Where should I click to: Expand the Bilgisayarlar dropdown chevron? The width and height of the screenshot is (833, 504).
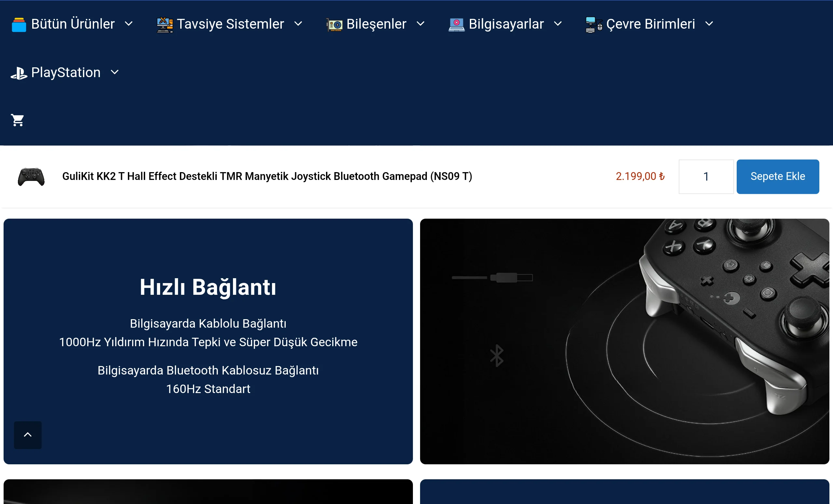pyautogui.click(x=558, y=24)
